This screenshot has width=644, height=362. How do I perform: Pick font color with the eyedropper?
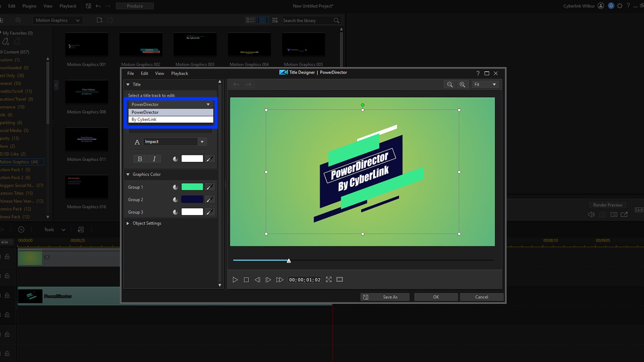209,159
